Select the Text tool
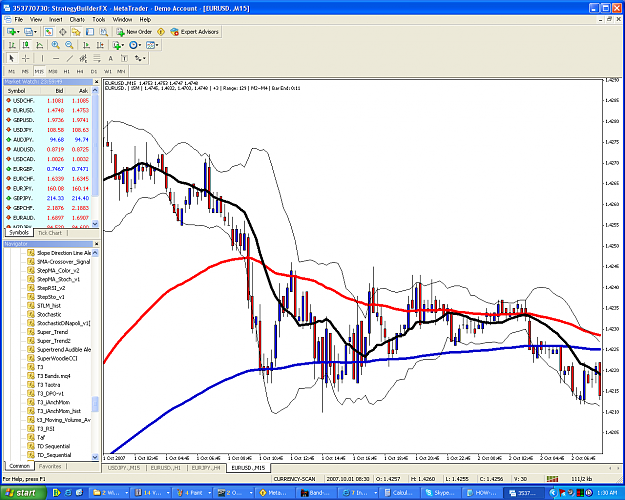The height and width of the screenshot is (500, 625). click(110, 58)
